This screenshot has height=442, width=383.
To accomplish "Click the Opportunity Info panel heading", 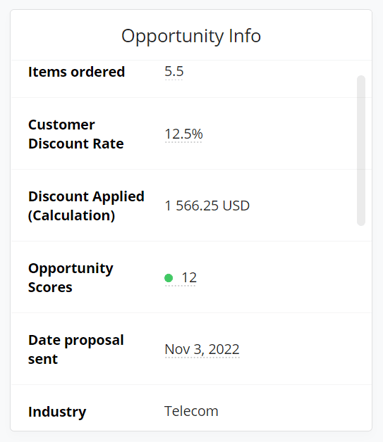I will pyautogui.click(x=191, y=36).
